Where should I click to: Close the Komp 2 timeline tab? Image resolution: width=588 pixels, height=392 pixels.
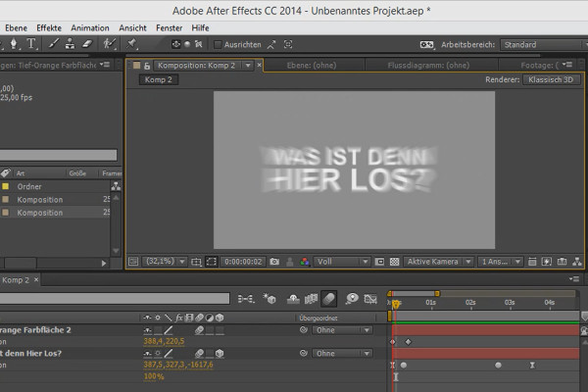(36, 280)
